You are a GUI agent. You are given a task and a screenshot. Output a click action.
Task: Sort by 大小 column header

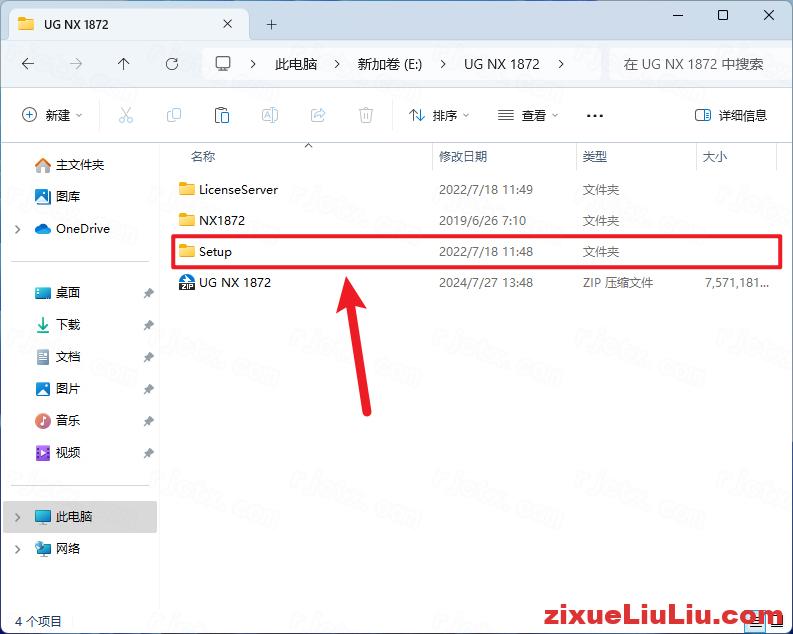715,156
